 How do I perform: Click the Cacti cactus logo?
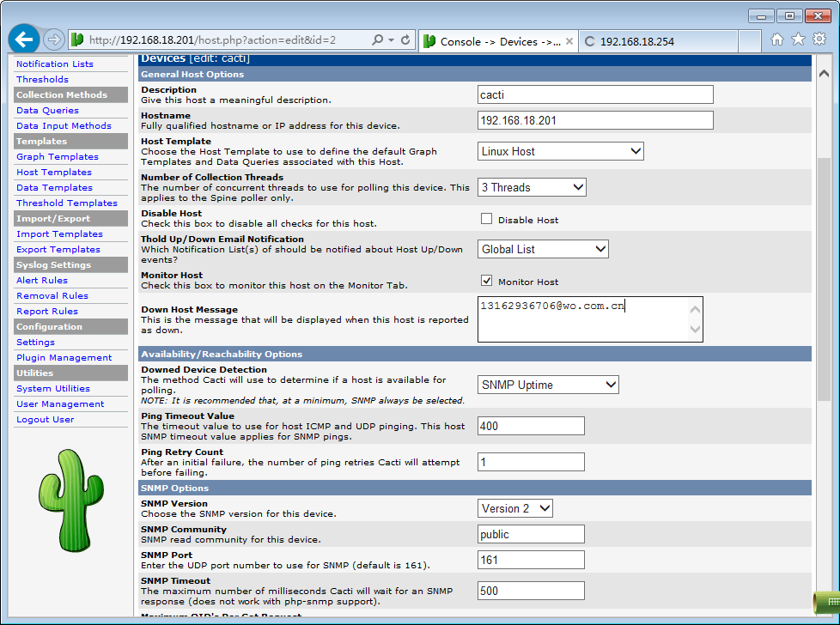click(x=71, y=501)
